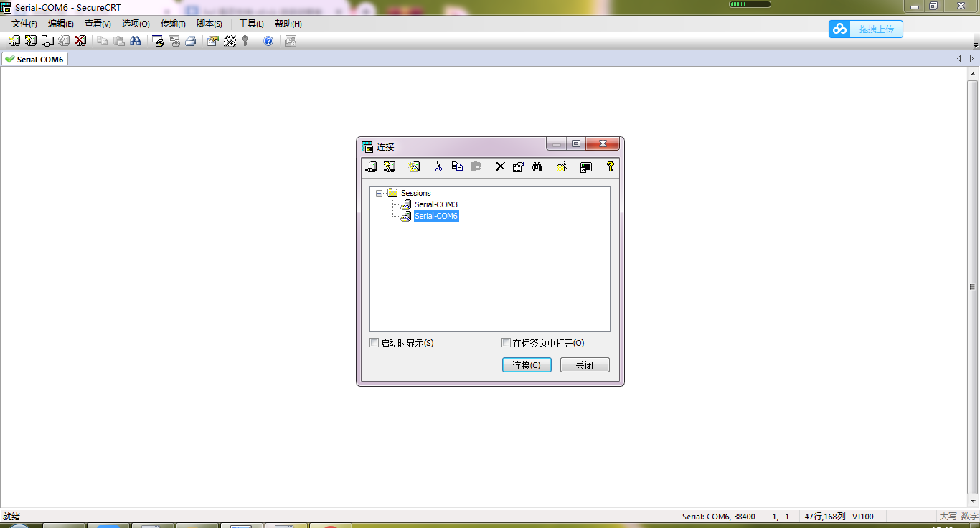Click the Reconnect icon in the main toolbar

[64, 41]
